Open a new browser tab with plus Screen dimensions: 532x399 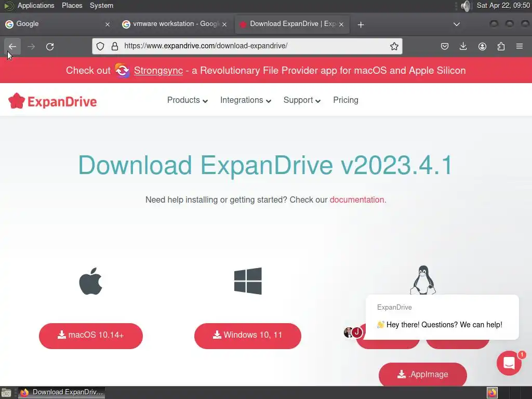click(361, 24)
